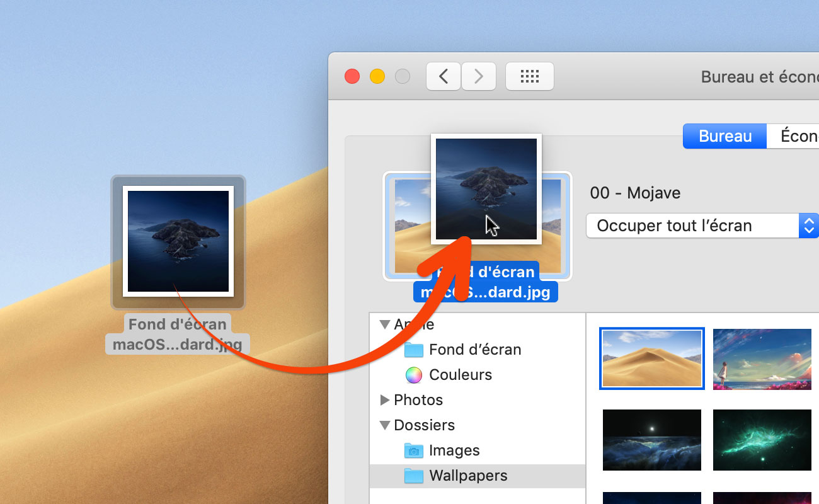Select the Wallpapers folder in sidebar
The height and width of the screenshot is (504, 819).
(x=468, y=476)
